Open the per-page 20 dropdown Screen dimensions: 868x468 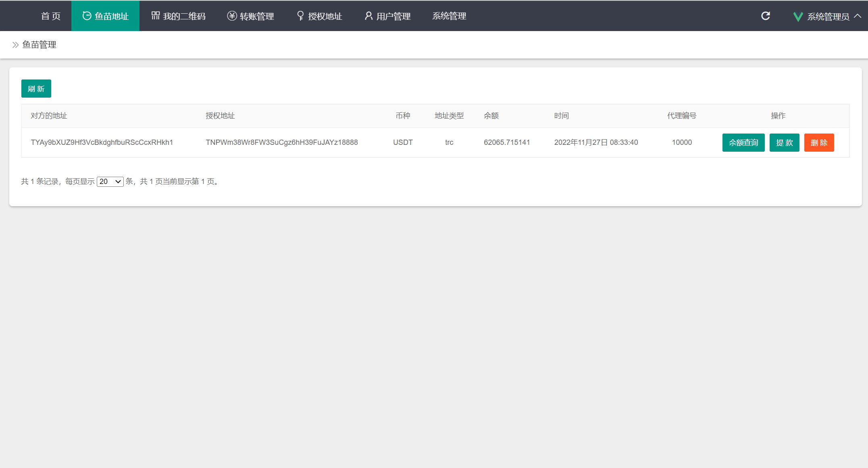pyautogui.click(x=110, y=182)
